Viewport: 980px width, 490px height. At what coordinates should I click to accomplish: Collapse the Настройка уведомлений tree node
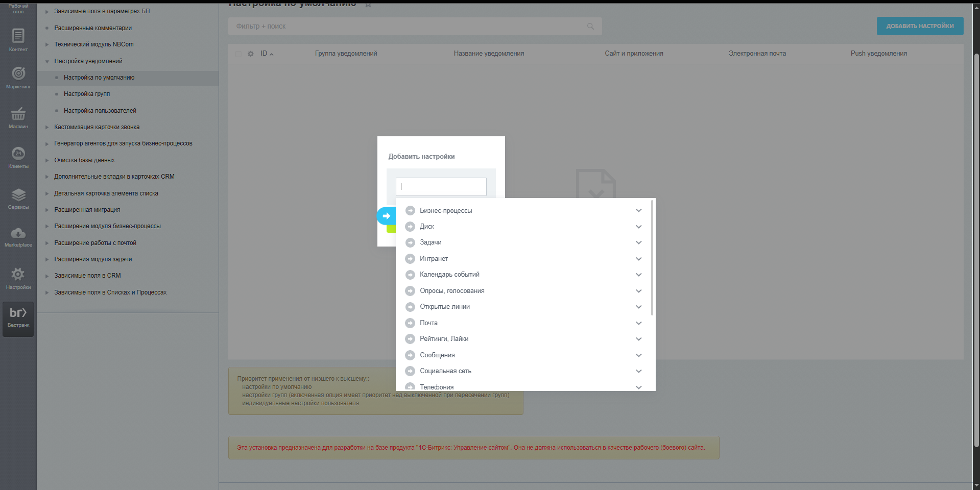point(47,61)
